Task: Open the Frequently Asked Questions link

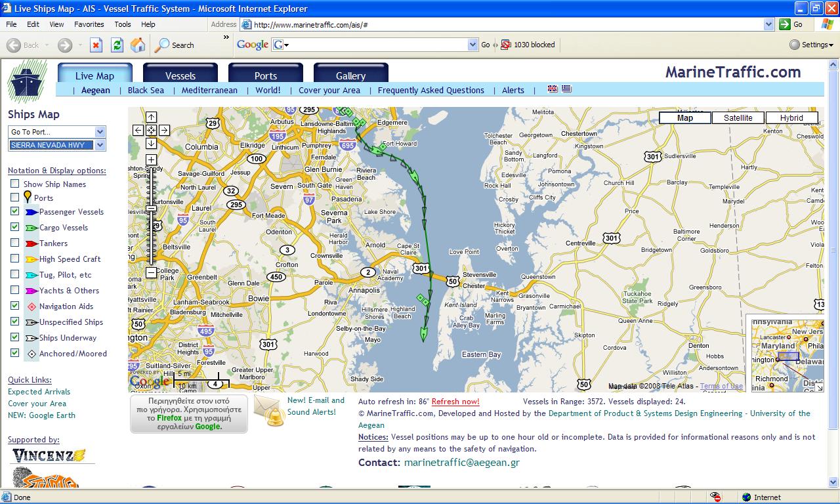Action: coord(431,90)
